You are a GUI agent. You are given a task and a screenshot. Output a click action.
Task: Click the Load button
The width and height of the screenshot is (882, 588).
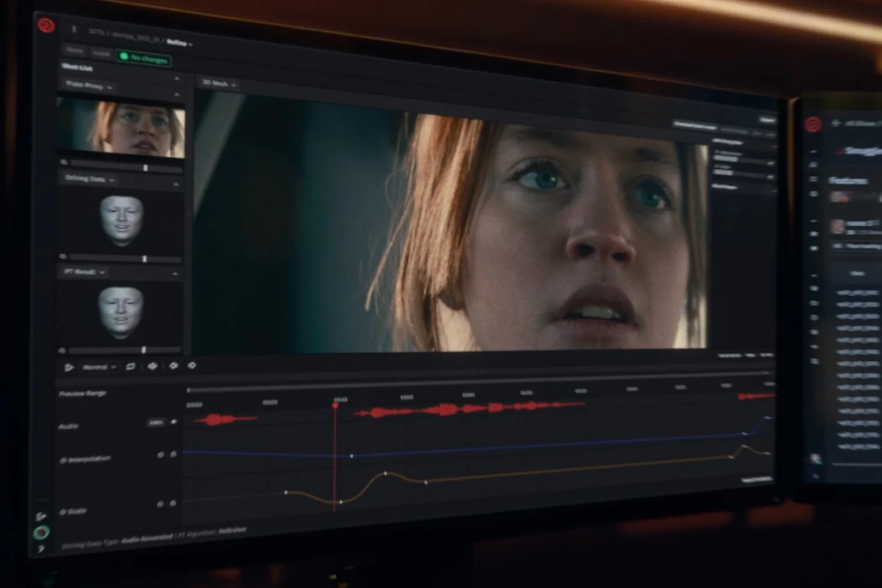(x=100, y=53)
